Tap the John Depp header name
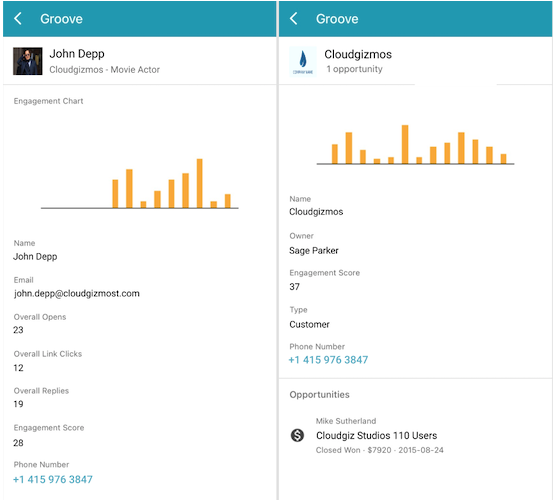Image resolution: width=555 pixels, height=500 pixels. (77, 54)
